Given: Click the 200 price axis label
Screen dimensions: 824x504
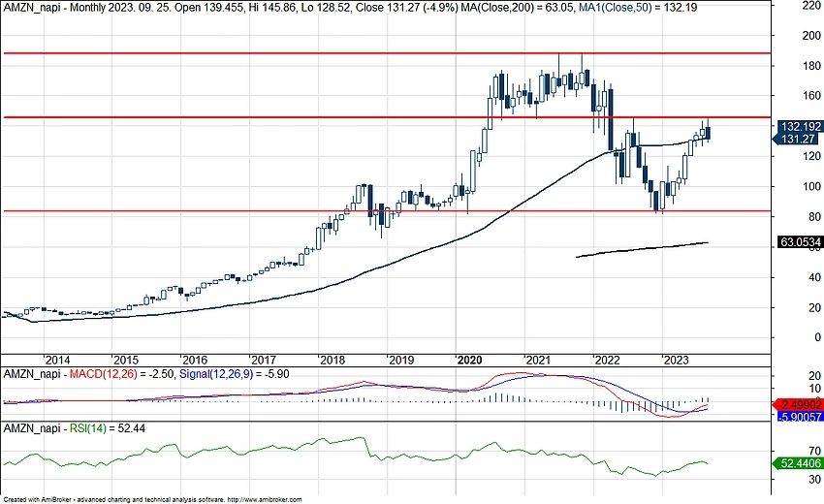Looking at the screenshot, I should click(x=811, y=35).
